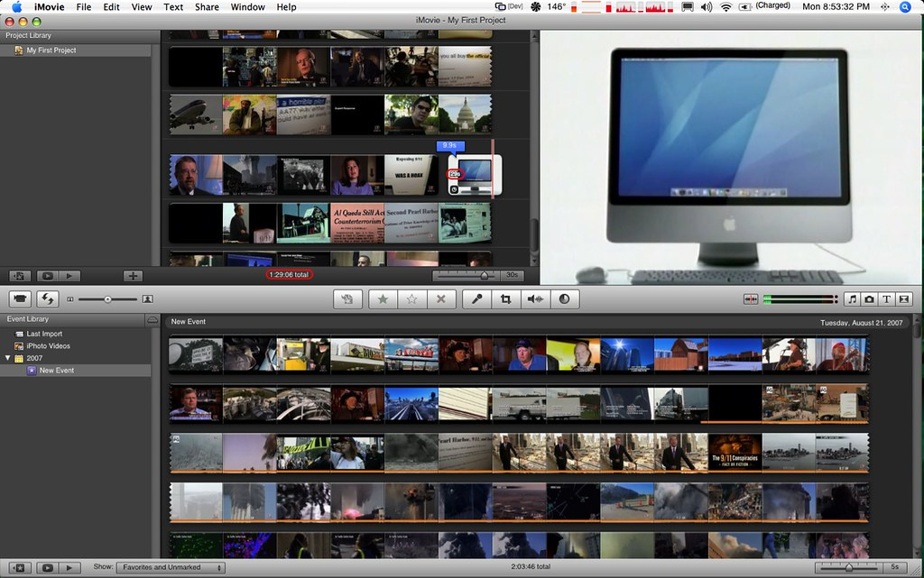Open the Photos browser camera icon
Screen dimensions: 924x578
pos(869,299)
